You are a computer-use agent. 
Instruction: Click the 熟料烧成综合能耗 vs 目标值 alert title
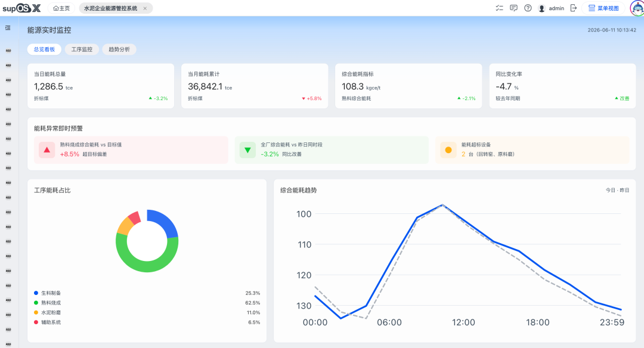[91, 145]
